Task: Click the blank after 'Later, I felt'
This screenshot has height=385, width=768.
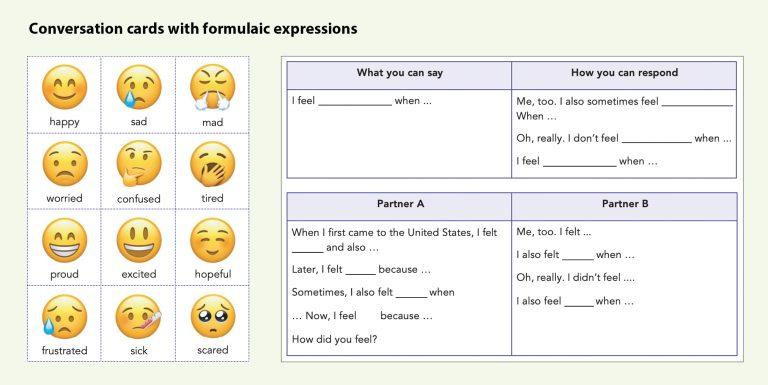Action: [360, 272]
